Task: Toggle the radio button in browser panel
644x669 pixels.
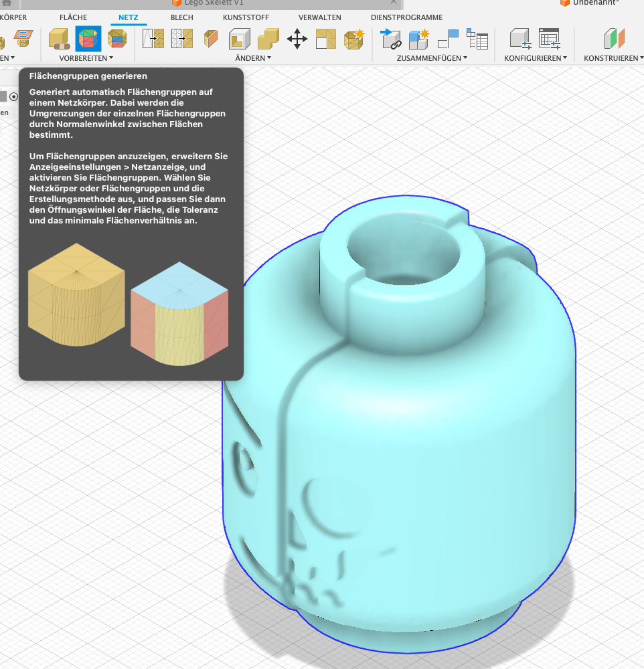Action: tap(13, 97)
